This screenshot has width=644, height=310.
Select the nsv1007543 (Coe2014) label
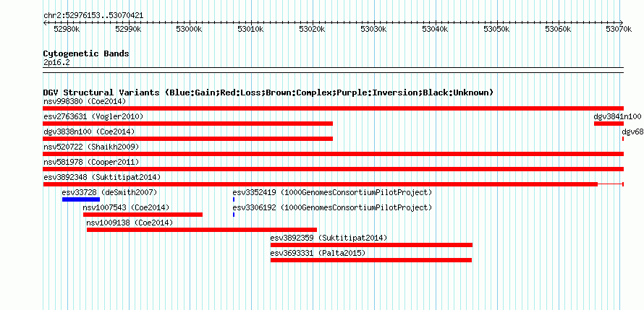(x=126, y=207)
